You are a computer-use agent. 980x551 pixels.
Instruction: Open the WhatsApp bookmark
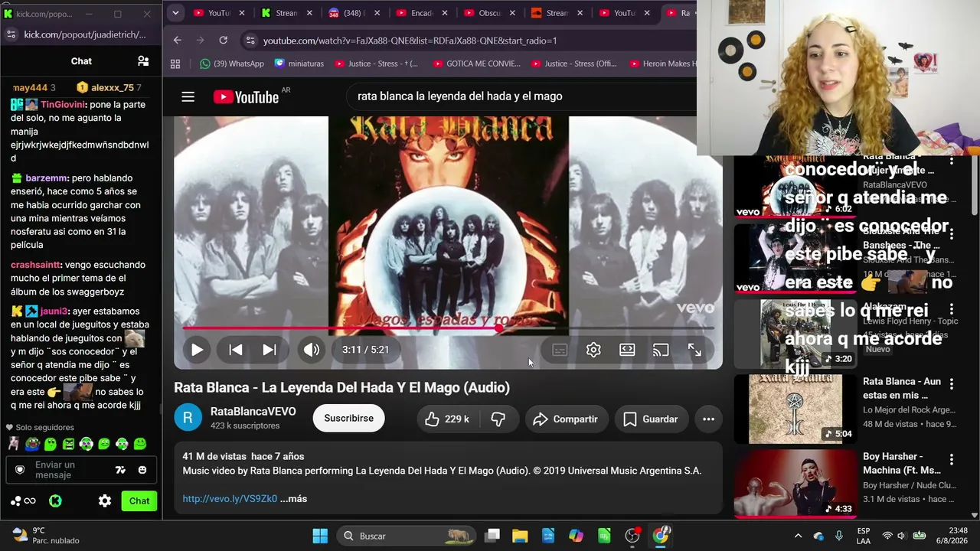coord(232,64)
